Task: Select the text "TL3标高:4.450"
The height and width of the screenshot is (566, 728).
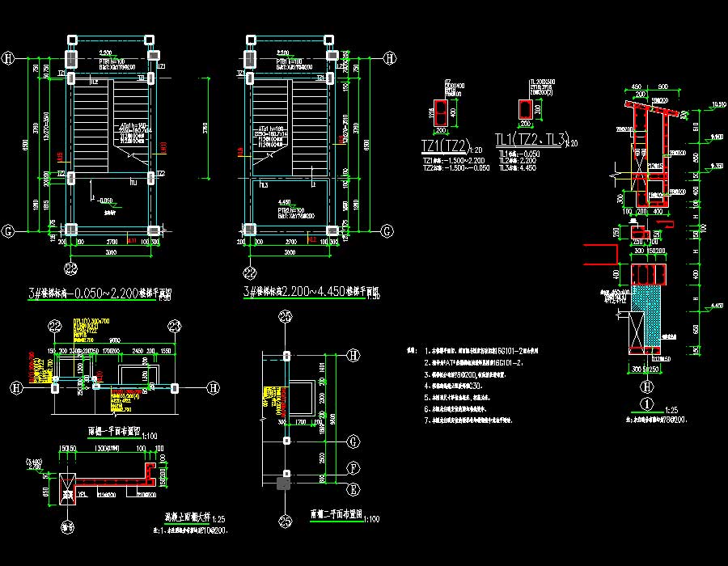Action: [x=517, y=168]
